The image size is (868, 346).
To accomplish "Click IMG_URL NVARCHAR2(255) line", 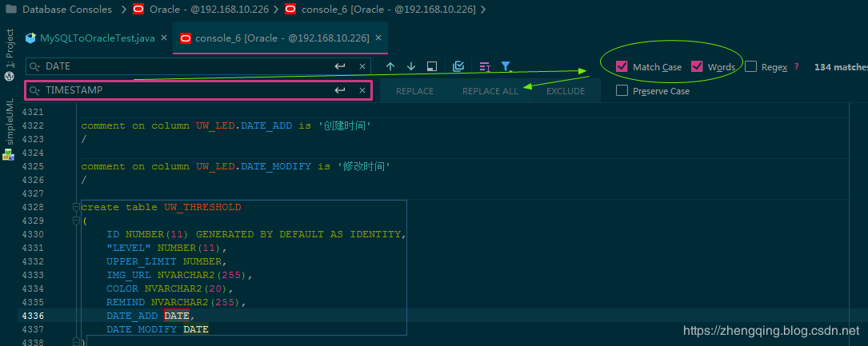I will click(180, 275).
